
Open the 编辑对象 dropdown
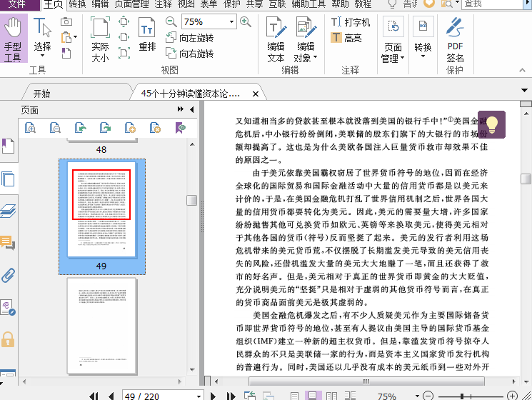[x=306, y=52]
